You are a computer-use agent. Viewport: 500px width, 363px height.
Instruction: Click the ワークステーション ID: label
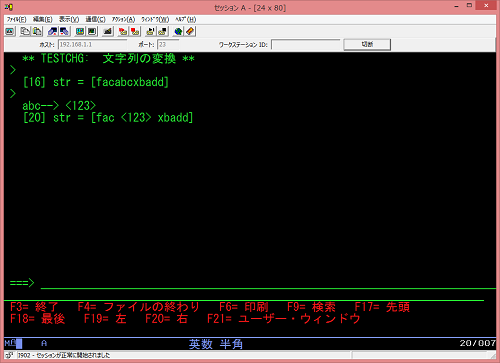[x=243, y=44]
